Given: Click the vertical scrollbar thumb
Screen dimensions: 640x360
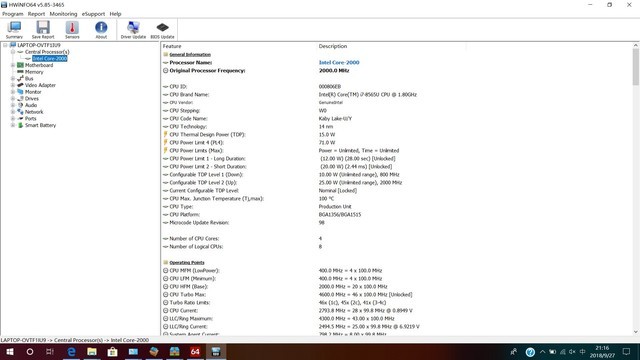Looking at the screenshot, I should coord(636,67).
